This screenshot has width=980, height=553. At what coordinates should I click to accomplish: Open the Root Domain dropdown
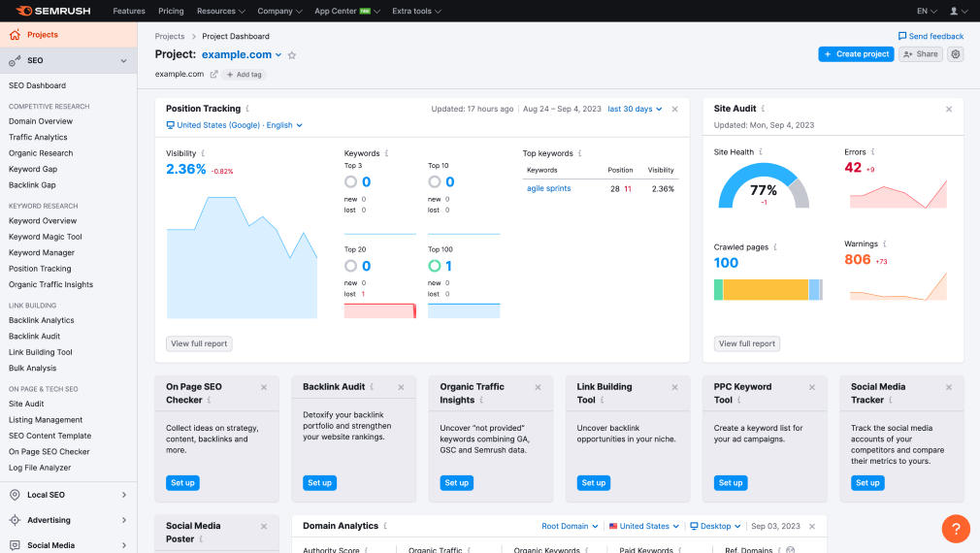point(570,526)
